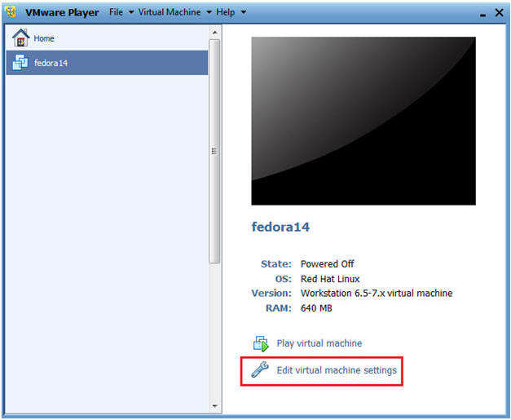
Task: Click the wrench settings icon
Action: [260, 369]
